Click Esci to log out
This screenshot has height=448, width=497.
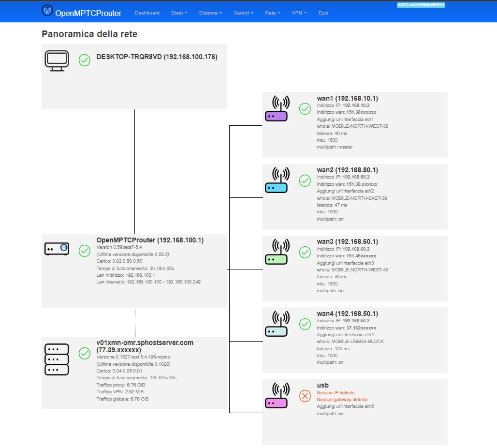[323, 13]
